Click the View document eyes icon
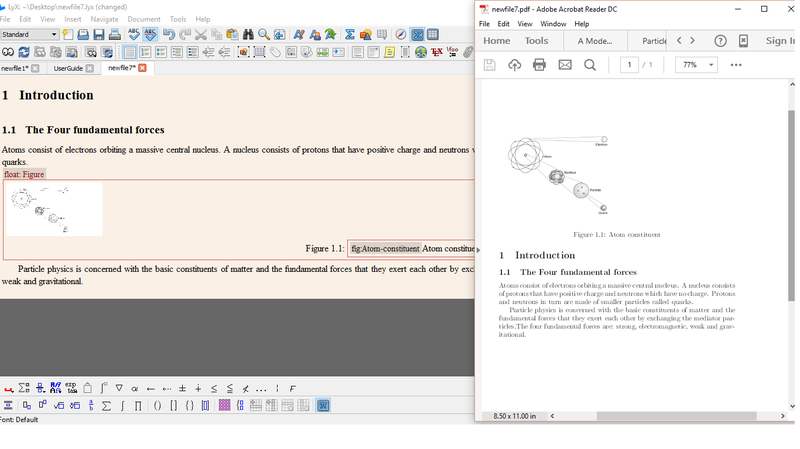Screen dimensions: 800x449 pyautogui.click(x=8, y=52)
